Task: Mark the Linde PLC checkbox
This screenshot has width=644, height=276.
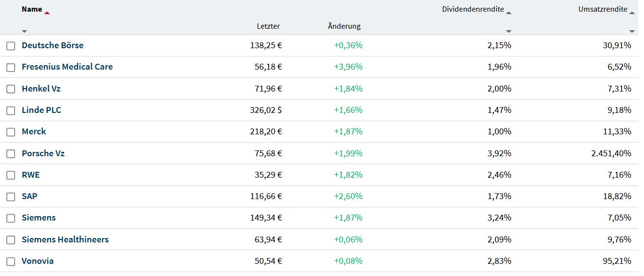Action: click(11, 111)
